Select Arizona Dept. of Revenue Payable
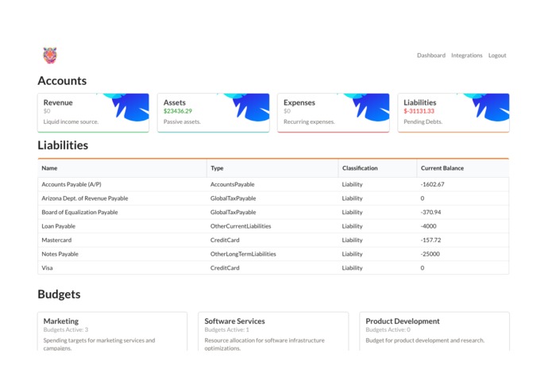The width and height of the screenshot is (552, 392). click(85, 198)
